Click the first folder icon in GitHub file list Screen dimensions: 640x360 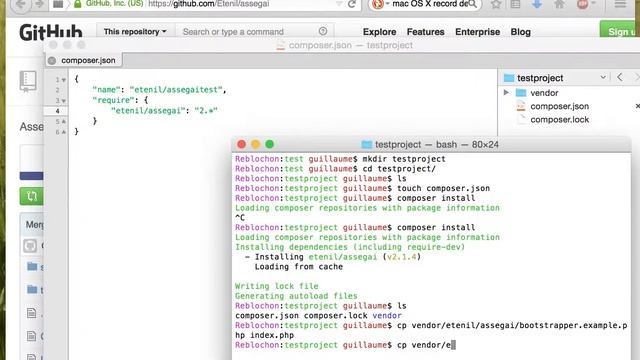[32, 267]
